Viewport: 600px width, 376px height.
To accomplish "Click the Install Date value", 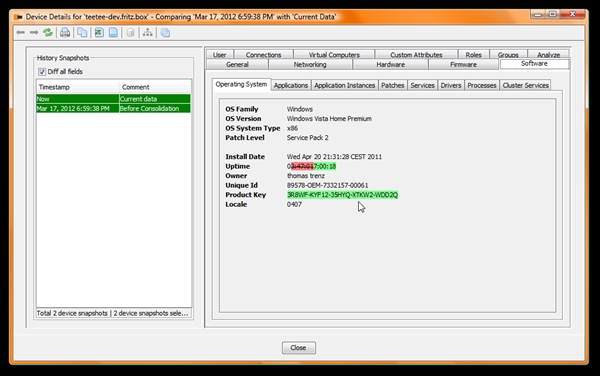I will pyautogui.click(x=334, y=157).
